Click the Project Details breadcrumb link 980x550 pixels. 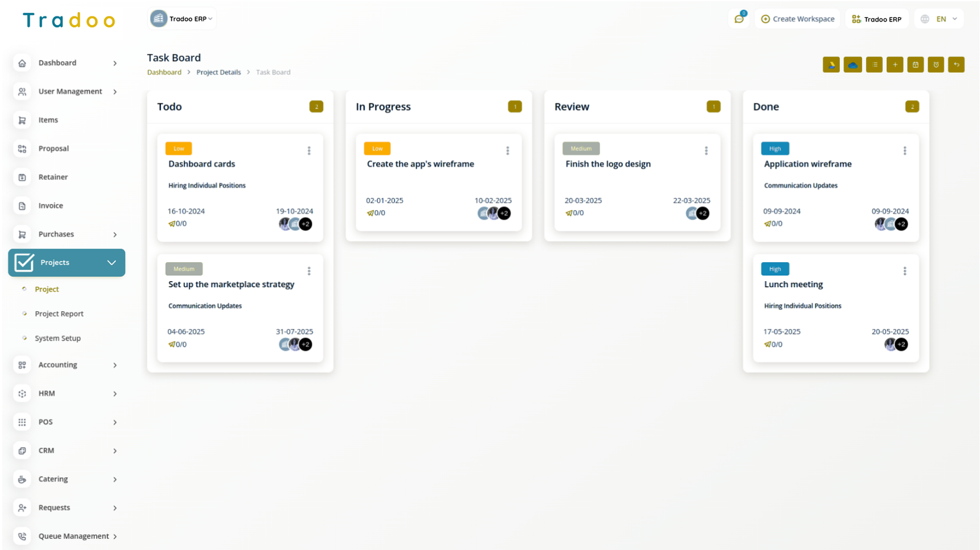[218, 72]
